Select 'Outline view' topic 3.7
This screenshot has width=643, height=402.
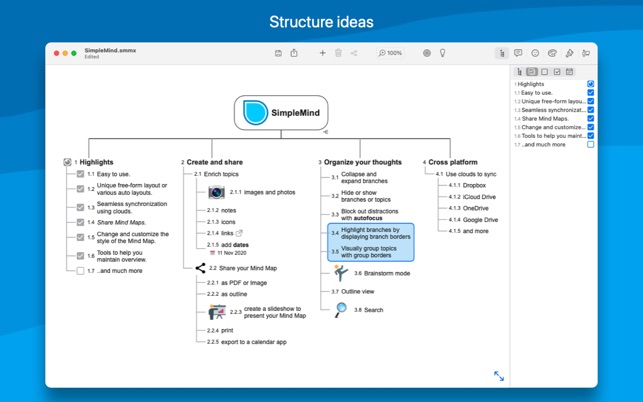point(358,292)
